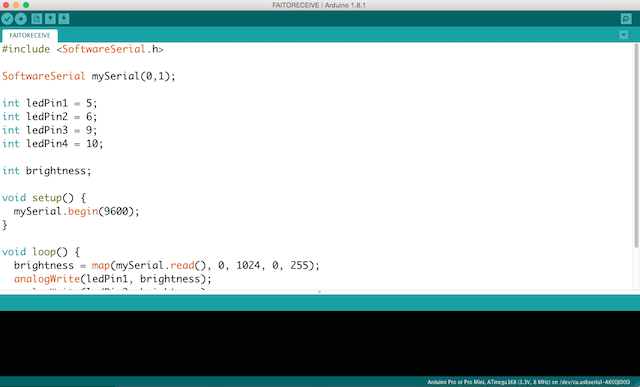Screen dimensions: 640x387
Task: Click the 'void loop() {' line
Action: click(41, 252)
